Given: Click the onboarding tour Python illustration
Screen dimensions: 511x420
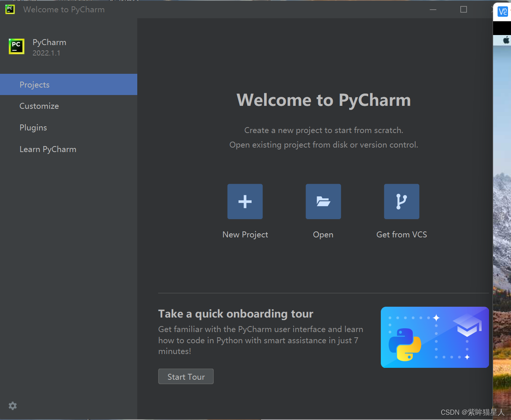Looking at the screenshot, I should tap(435, 337).
